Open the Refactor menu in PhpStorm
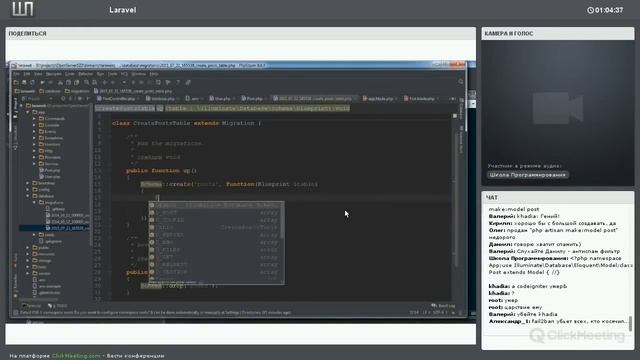 pos(85,74)
